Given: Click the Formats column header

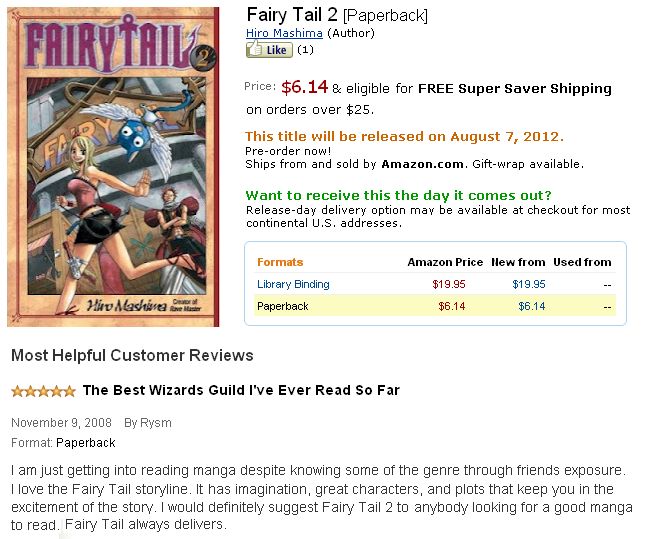Looking at the screenshot, I should 280,262.
